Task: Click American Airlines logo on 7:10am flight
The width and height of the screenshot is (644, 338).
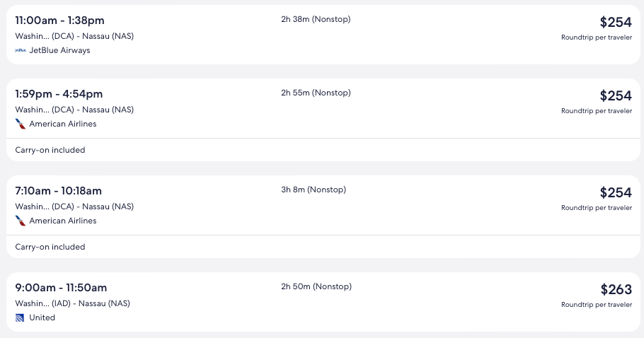Action: (21, 221)
